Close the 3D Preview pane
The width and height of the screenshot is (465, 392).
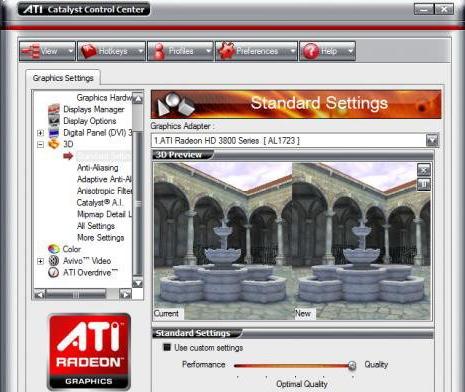tap(424, 170)
